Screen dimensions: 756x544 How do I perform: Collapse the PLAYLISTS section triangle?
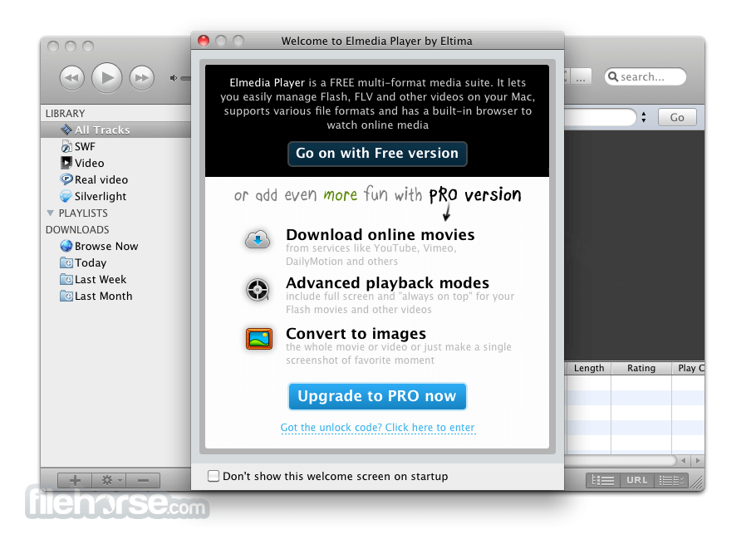pyautogui.click(x=50, y=213)
